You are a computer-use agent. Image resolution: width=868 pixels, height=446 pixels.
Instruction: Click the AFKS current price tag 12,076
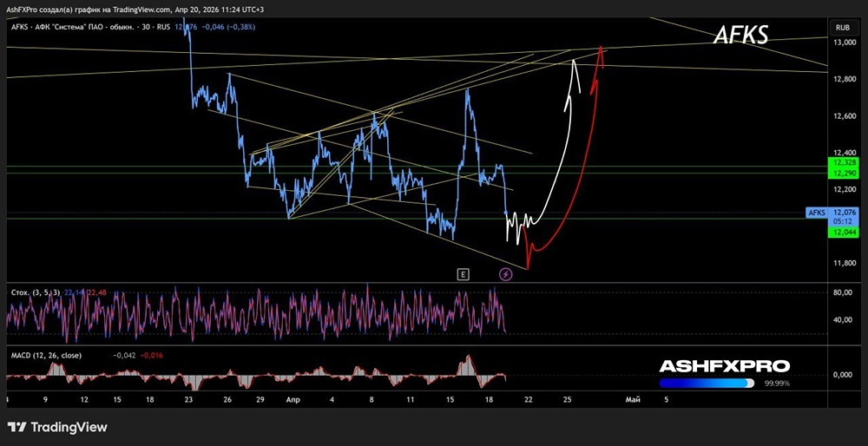click(x=833, y=212)
